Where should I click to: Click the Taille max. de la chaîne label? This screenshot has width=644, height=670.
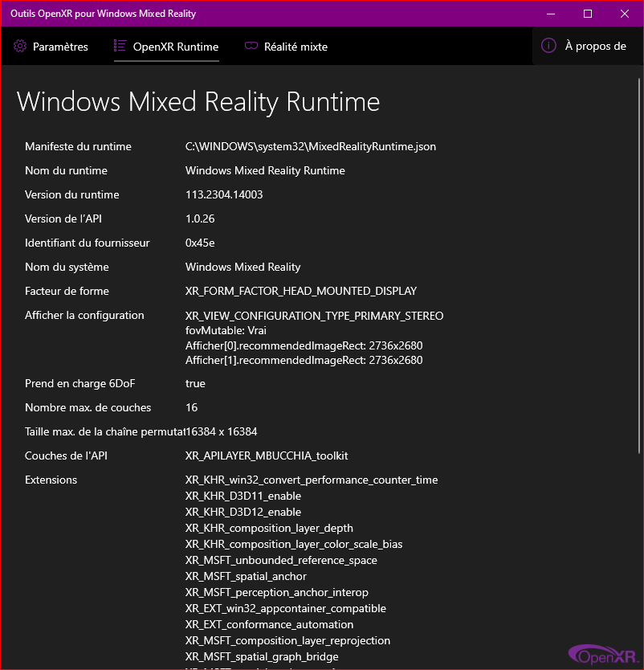(105, 432)
